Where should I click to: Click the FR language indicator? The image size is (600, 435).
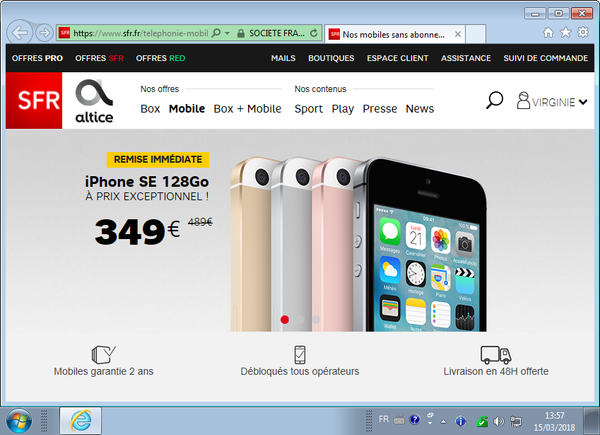click(x=383, y=419)
